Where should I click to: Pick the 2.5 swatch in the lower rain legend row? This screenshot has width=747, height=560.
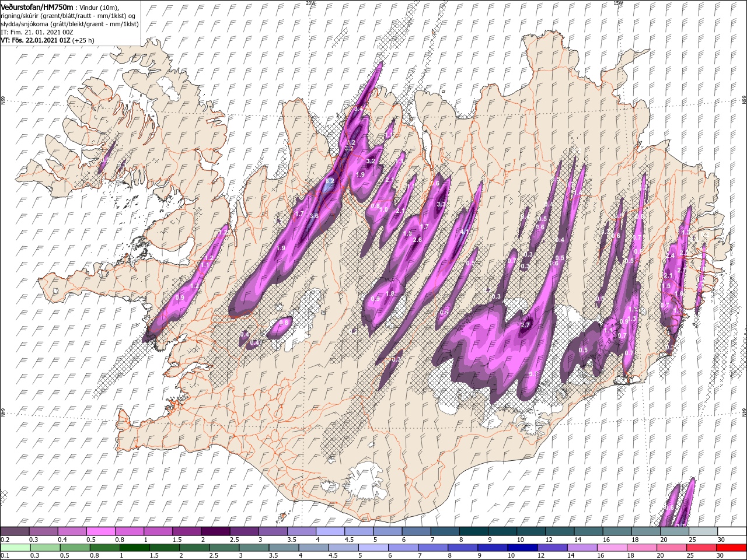click(224, 548)
